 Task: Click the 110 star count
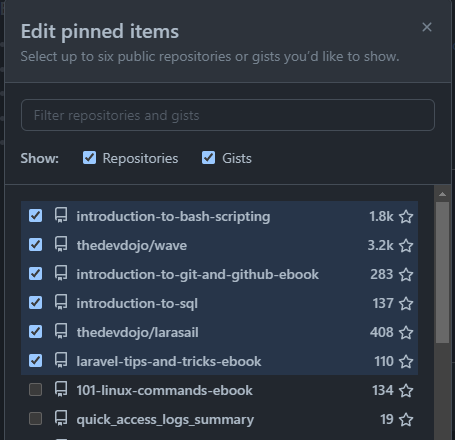click(x=384, y=362)
